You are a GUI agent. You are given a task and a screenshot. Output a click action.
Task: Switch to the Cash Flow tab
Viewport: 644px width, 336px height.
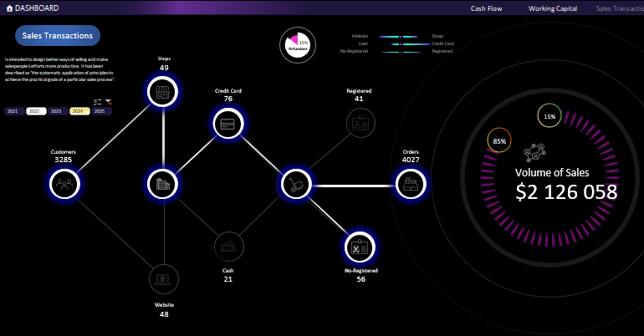tap(488, 8)
